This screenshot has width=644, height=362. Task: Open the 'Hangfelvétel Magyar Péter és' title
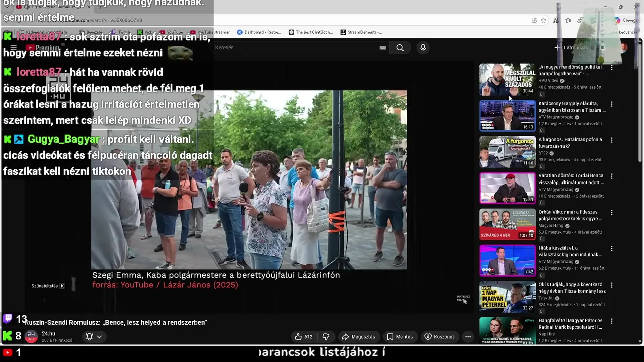[x=571, y=324]
